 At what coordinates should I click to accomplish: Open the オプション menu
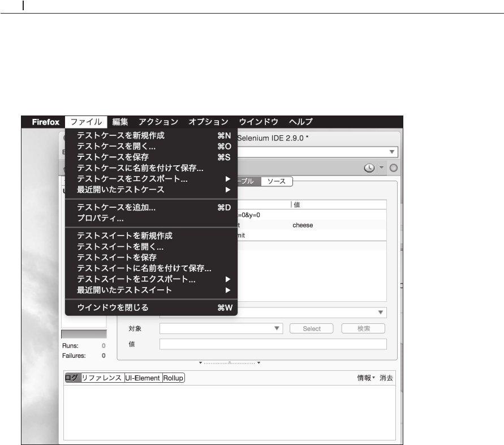click(209, 122)
